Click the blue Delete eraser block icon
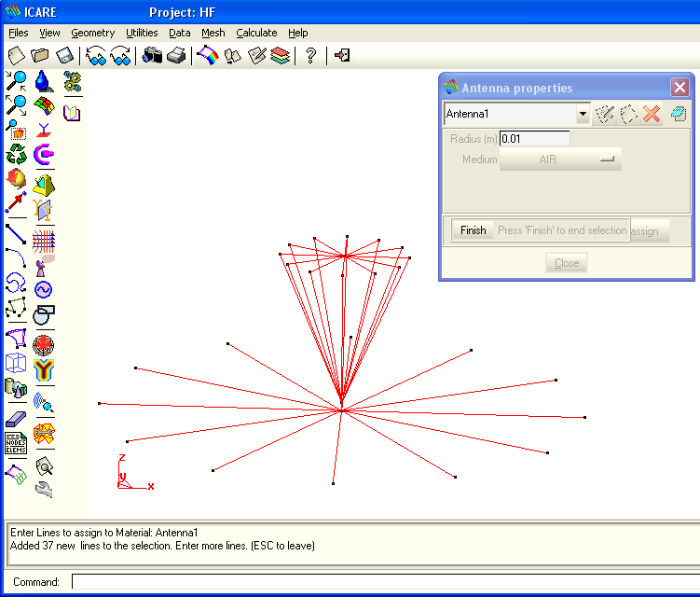The height and width of the screenshot is (597, 700). (16, 419)
